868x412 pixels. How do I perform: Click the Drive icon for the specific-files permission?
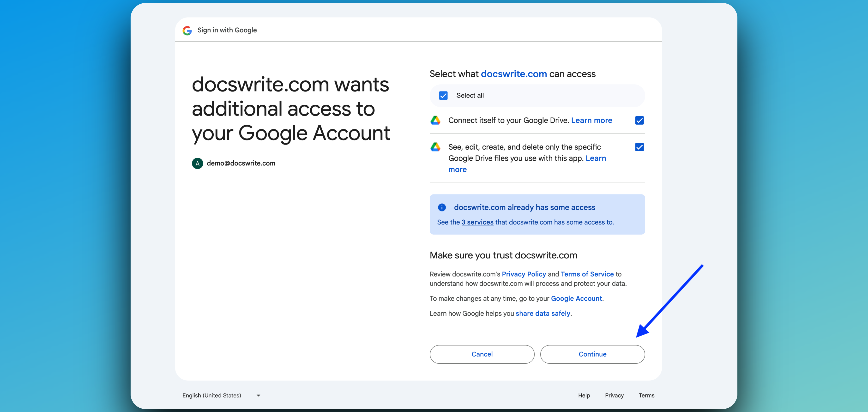pos(436,147)
